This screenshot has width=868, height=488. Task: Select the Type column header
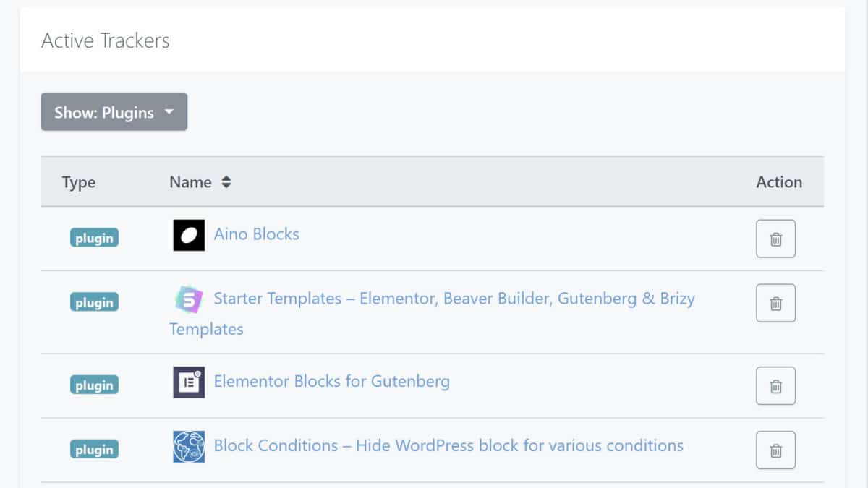point(78,182)
